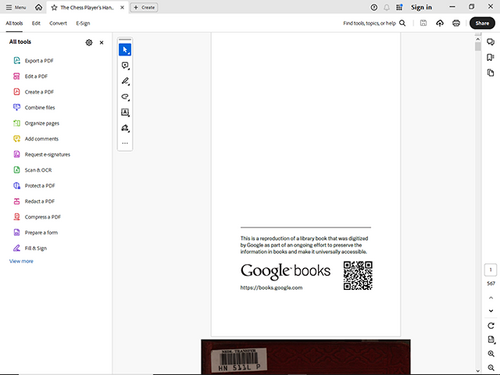Choose the highlighter pen tool
Image resolution: width=500 pixels, height=375 pixels.
click(125, 81)
